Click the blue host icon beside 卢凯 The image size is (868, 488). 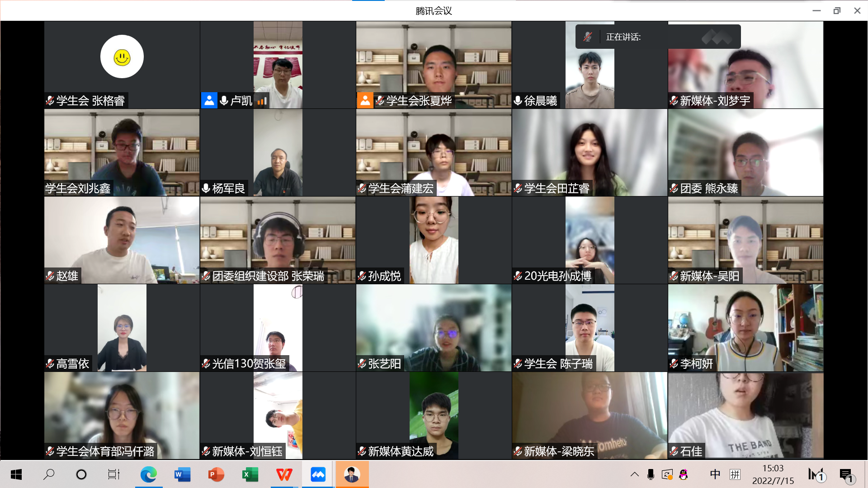point(209,100)
